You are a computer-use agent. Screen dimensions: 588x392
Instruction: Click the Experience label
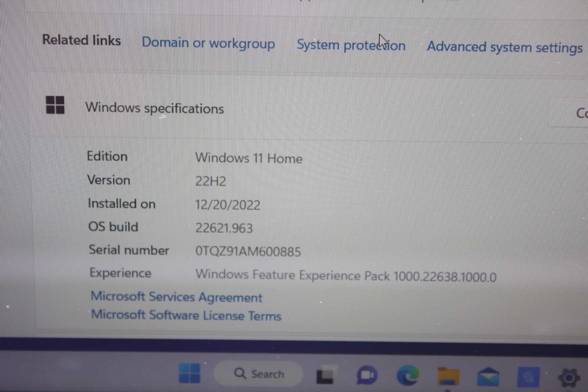(x=121, y=273)
